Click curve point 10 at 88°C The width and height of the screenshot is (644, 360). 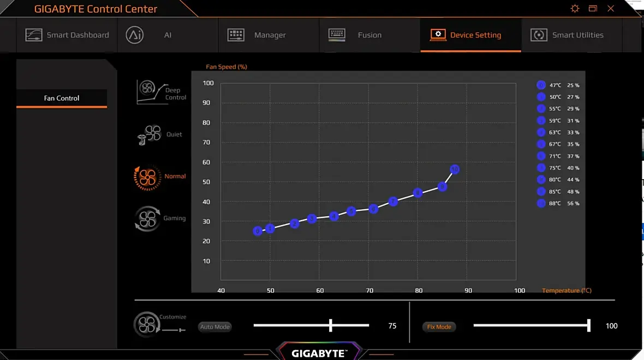click(455, 169)
